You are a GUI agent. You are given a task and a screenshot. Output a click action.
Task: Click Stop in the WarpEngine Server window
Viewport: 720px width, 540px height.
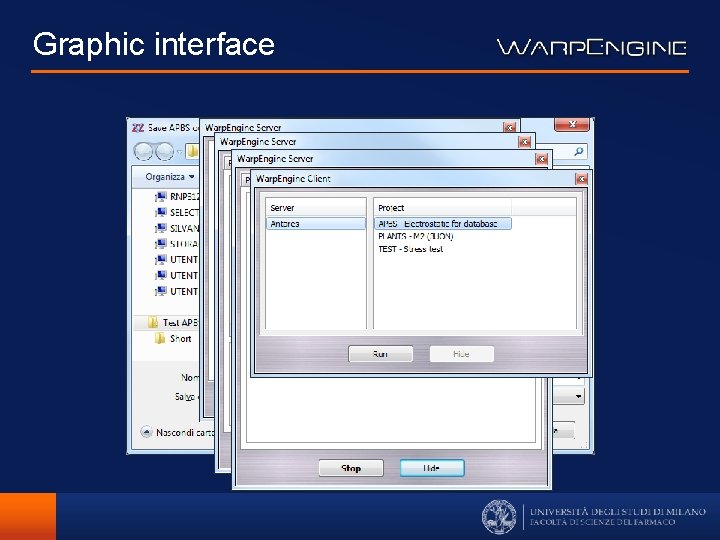tap(351, 468)
